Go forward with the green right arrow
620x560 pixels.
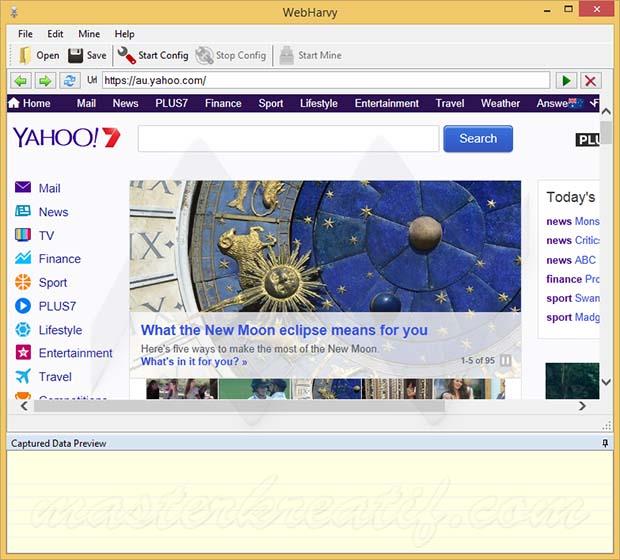tap(45, 81)
